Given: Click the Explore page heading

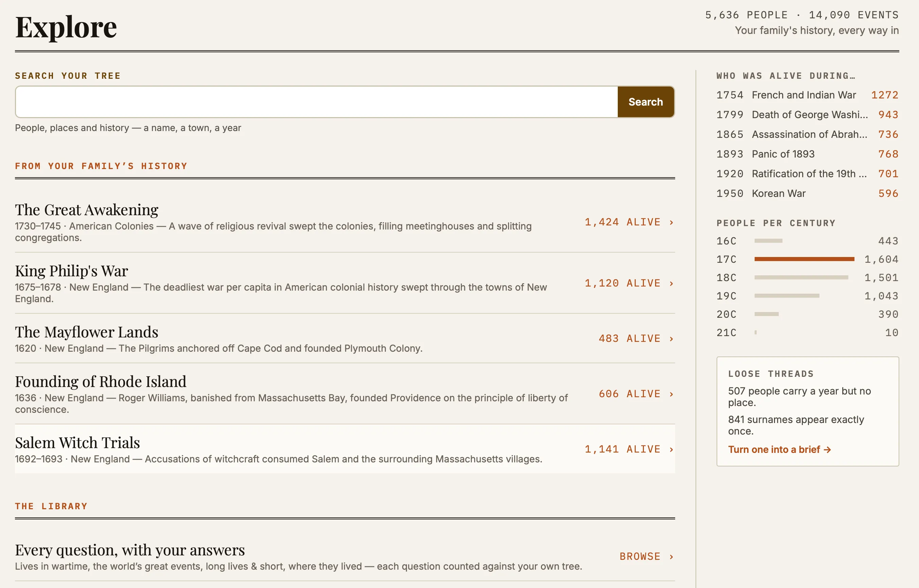Looking at the screenshot, I should pyautogui.click(x=66, y=27).
